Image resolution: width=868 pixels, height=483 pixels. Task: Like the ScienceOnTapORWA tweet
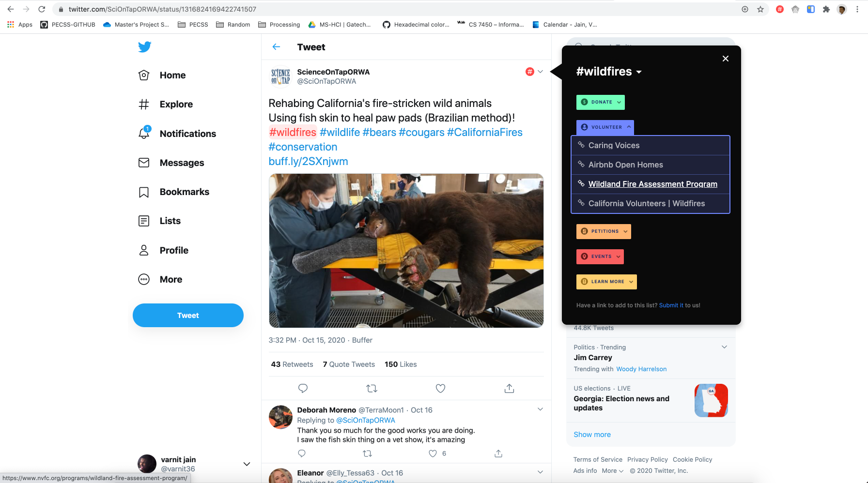point(440,388)
